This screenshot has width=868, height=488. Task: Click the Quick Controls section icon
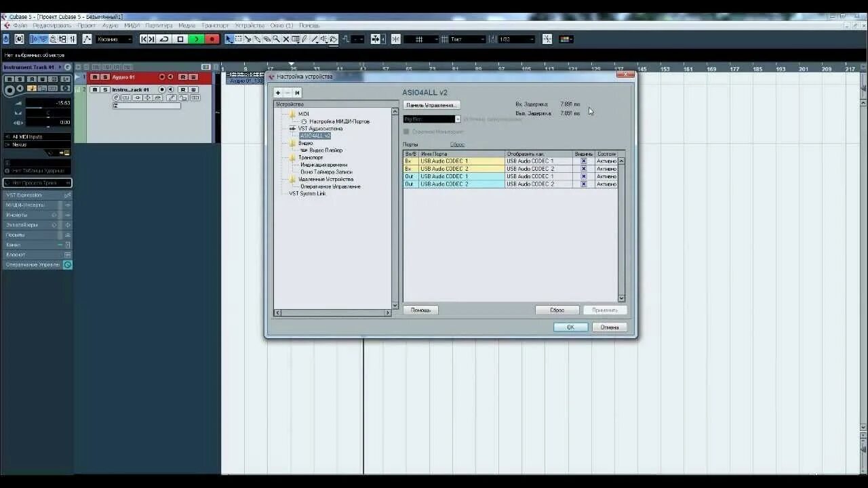pyautogui.click(x=68, y=265)
